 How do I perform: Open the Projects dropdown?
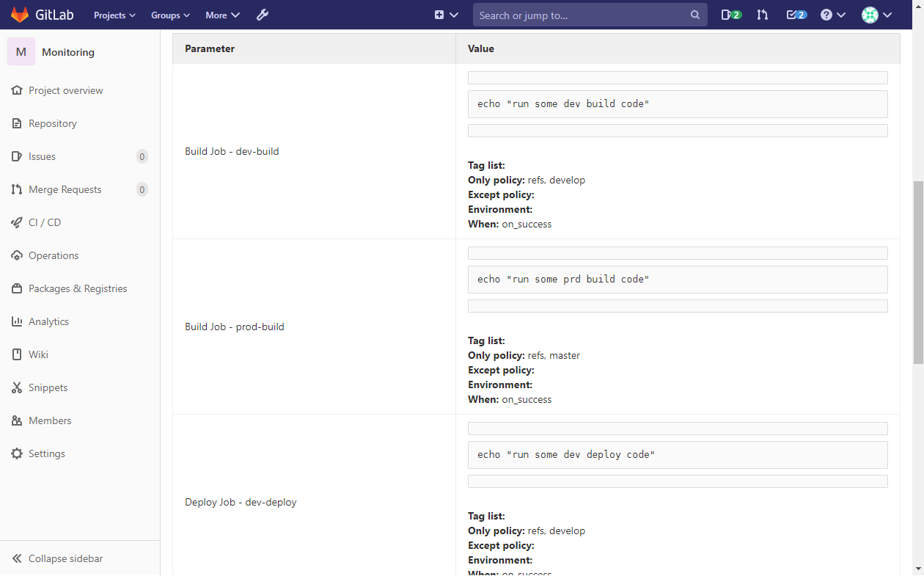(x=114, y=14)
